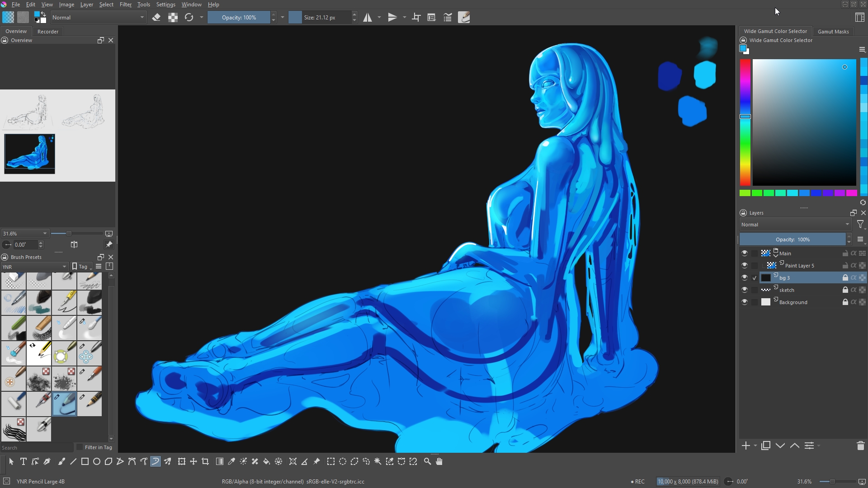This screenshot has height=488, width=868.
Task: Click the horizontal mirror tool icon
Action: (368, 18)
